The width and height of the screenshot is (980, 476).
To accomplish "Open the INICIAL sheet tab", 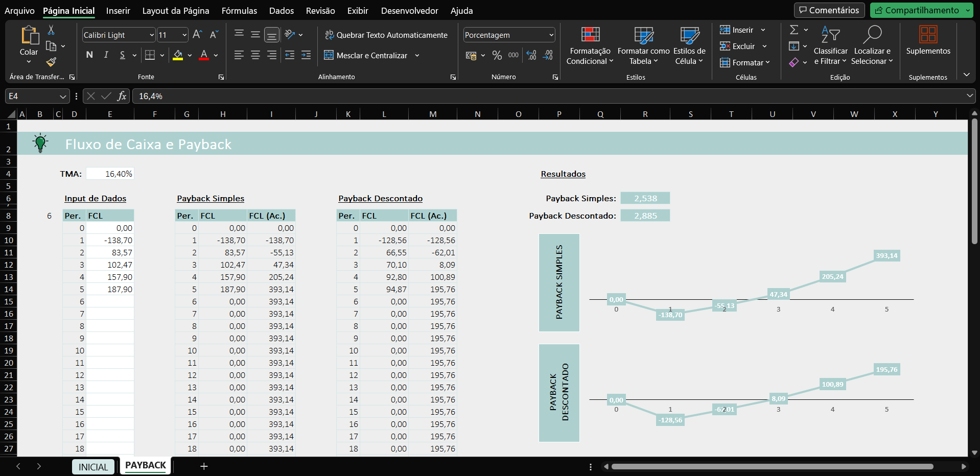I will click(x=93, y=466).
